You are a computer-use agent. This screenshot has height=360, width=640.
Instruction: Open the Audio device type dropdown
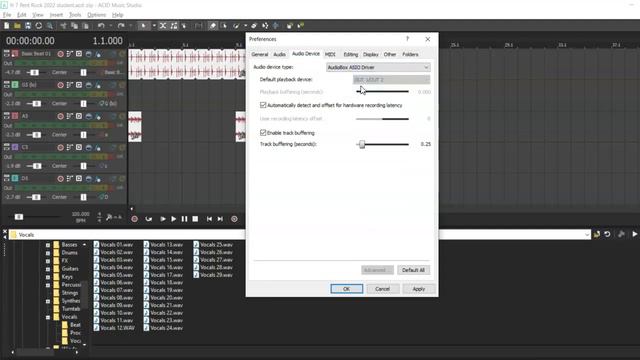pos(378,67)
